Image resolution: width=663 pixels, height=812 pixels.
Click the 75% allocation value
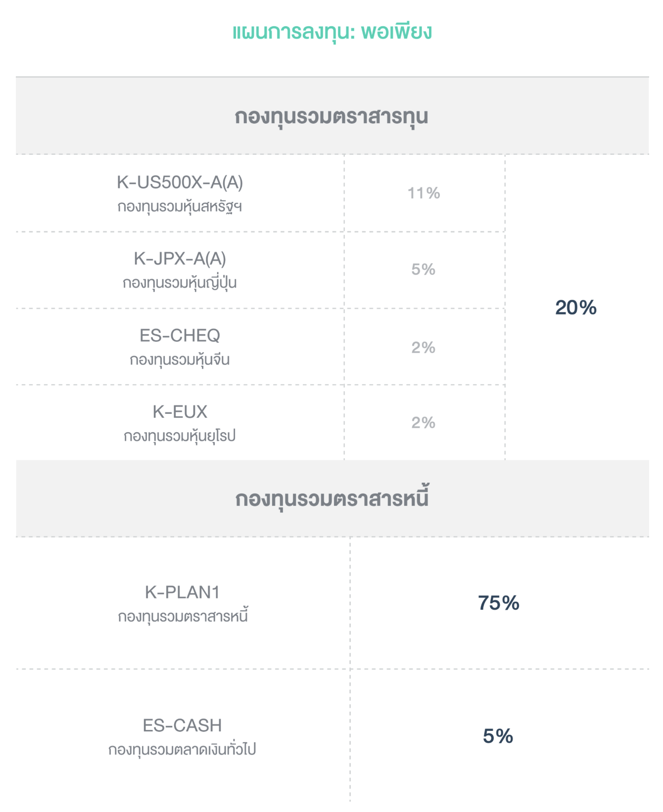(x=498, y=603)
